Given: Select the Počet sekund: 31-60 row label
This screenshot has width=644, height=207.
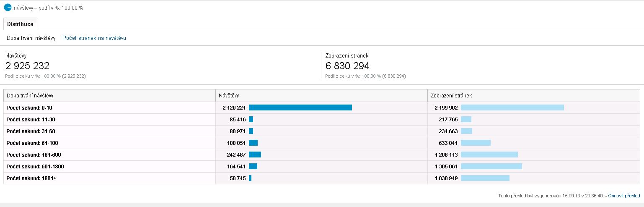Looking at the screenshot, I should click(31, 131).
